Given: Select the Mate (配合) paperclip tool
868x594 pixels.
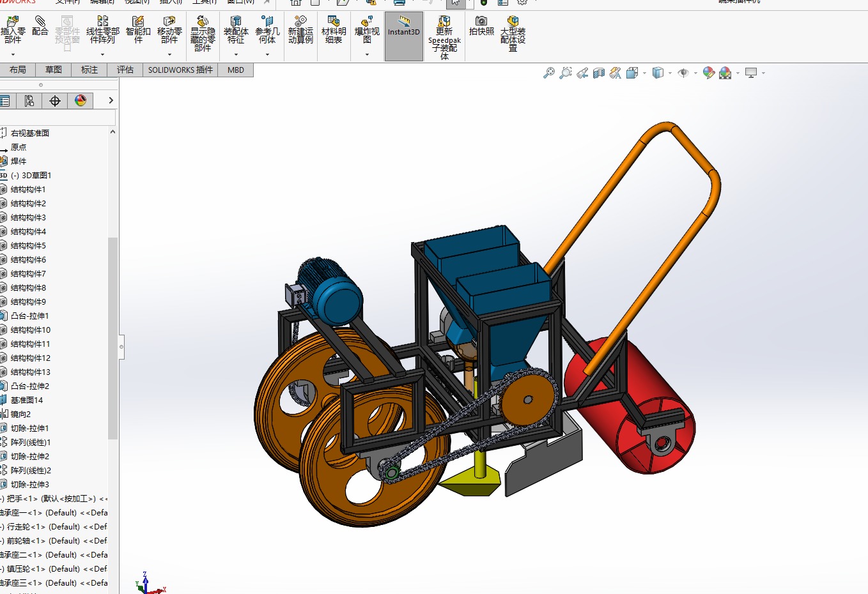Looking at the screenshot, I should [x=40, y=27].
